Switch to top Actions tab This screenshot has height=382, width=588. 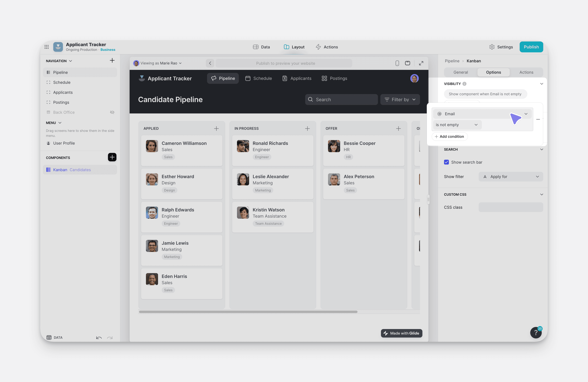pos(327,47)
